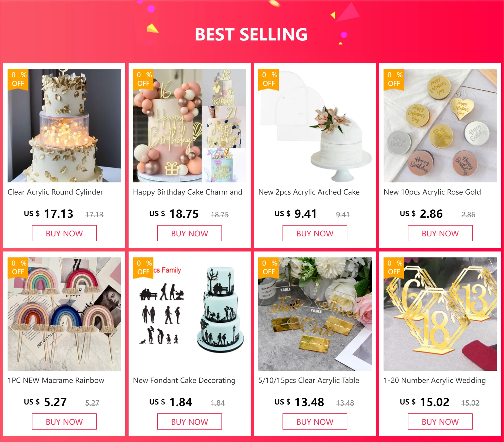
Task: Open the Acrylic Rose Gold discs photo
Action: click(440, 126)
